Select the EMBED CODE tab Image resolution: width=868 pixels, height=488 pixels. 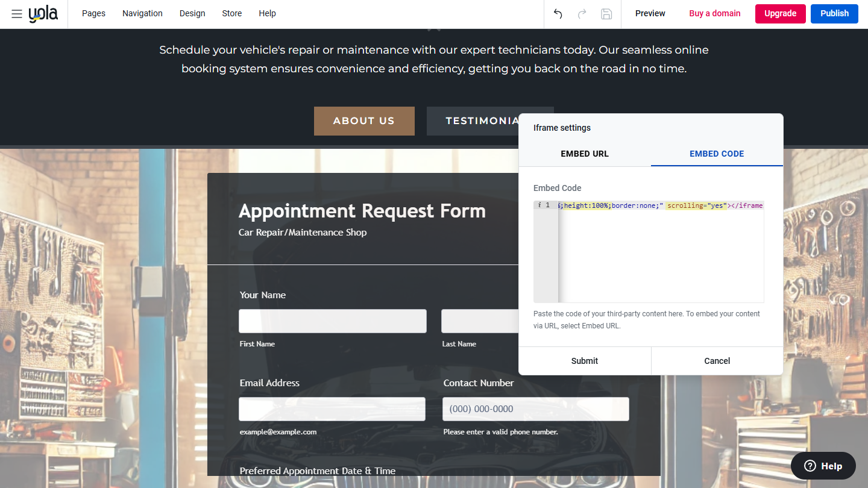click(x=717, y=154)
